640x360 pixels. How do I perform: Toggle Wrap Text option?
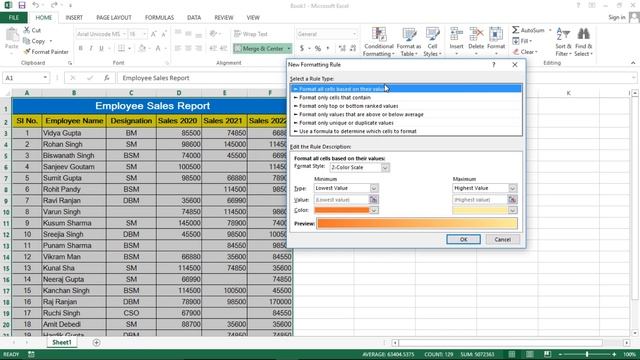pos(251,34)
